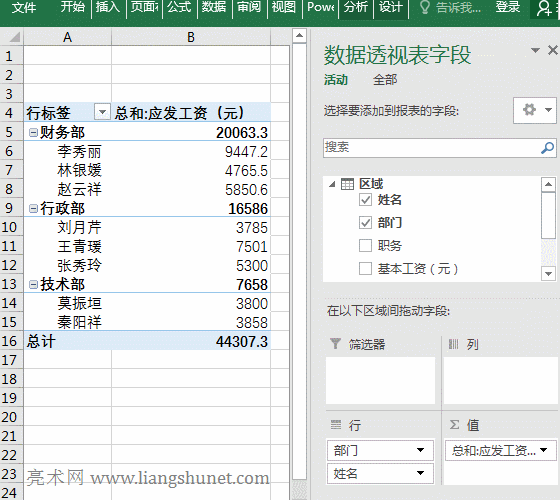560x500 pixels.
Task: Open the 设计 PivotTable tab
Action: pos(391,7)
